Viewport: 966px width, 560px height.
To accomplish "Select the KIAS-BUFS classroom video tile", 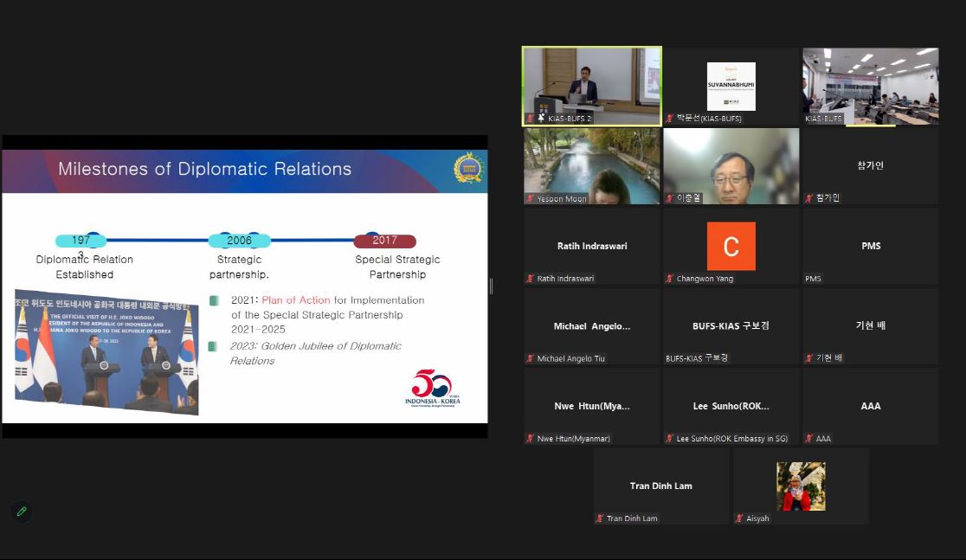I will [870, 86].
